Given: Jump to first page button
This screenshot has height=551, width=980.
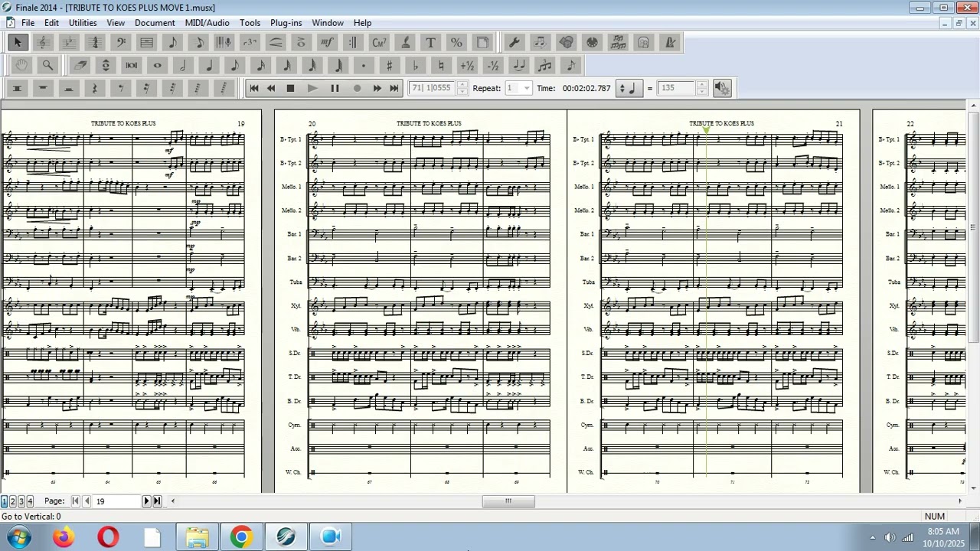Looking at the screenshot, I should click(x=75, y=501).
